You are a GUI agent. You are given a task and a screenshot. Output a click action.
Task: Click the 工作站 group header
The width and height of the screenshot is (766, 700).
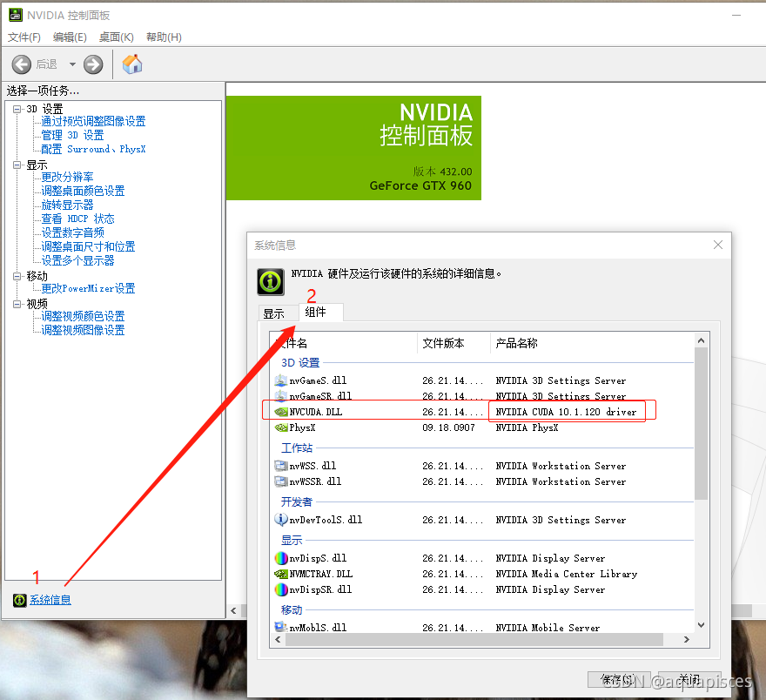(x=297, y=448)
